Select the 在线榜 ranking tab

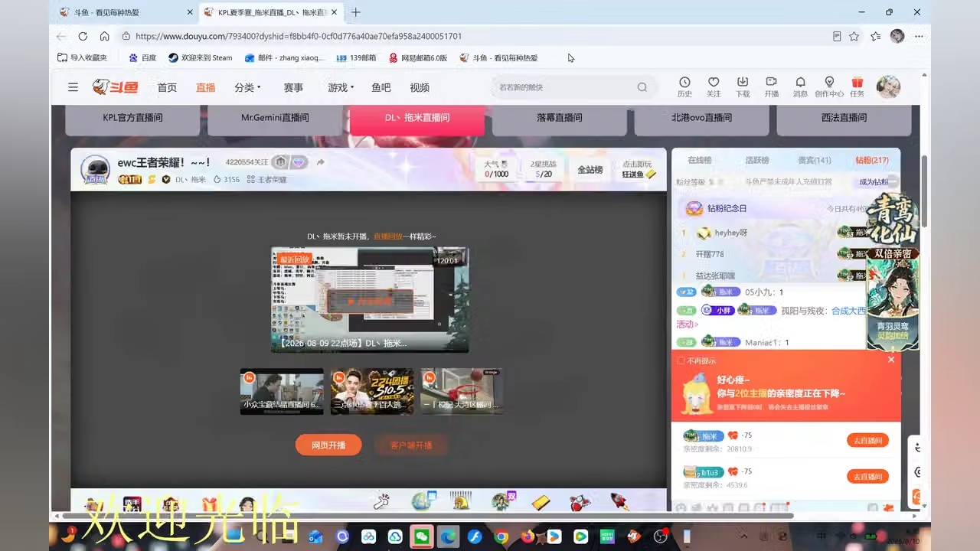tap(700, 160)
